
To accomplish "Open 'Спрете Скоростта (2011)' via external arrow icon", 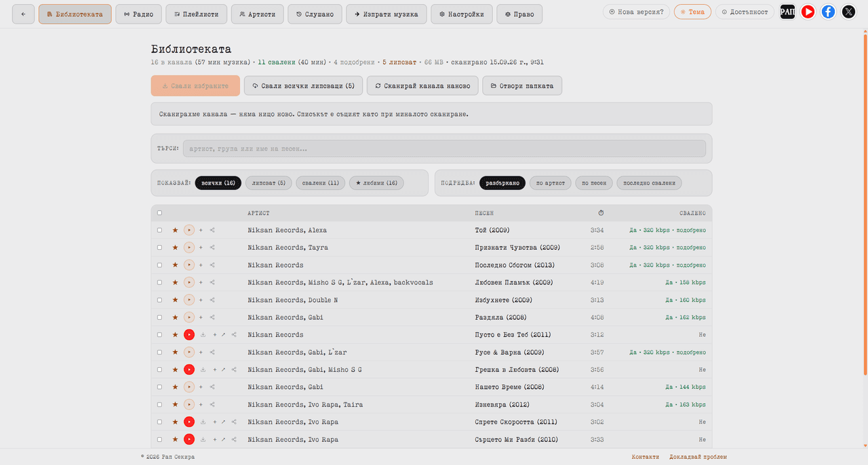I will pyautogui.click(x=223, y=422).
